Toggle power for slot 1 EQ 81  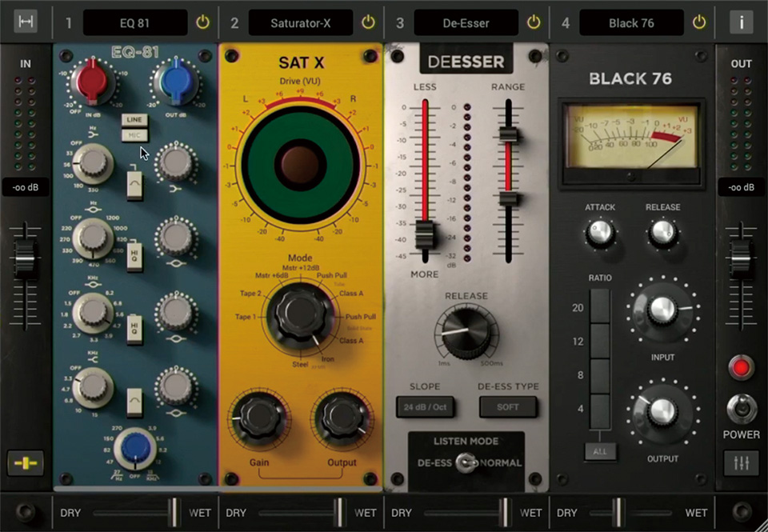pyautogui.click(x=202, y=22)
